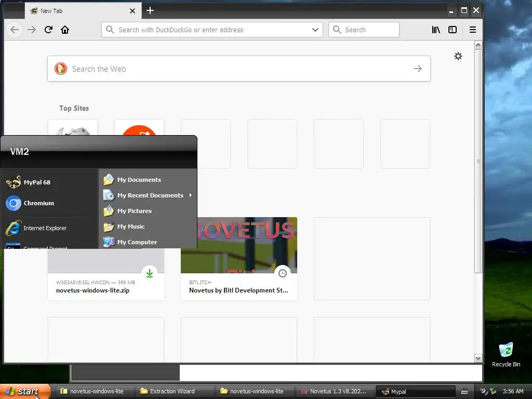This screenshot has height=399, width=532.
Task: Toggle the browser sidebar view
Action: 453,30
